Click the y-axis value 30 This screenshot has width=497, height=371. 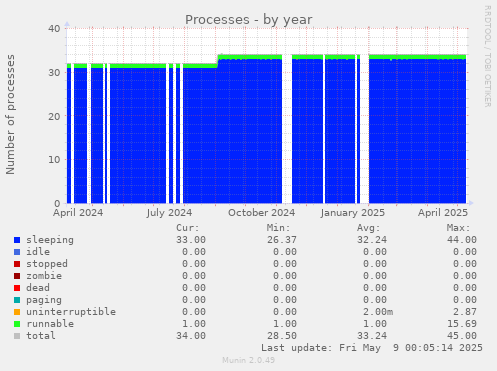54,72
